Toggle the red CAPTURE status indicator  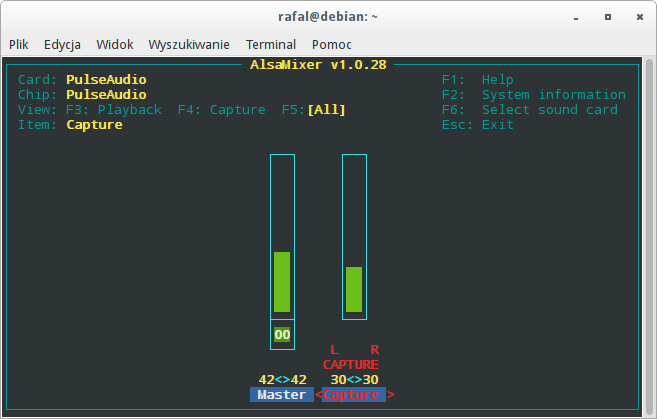tap(351, 365)
